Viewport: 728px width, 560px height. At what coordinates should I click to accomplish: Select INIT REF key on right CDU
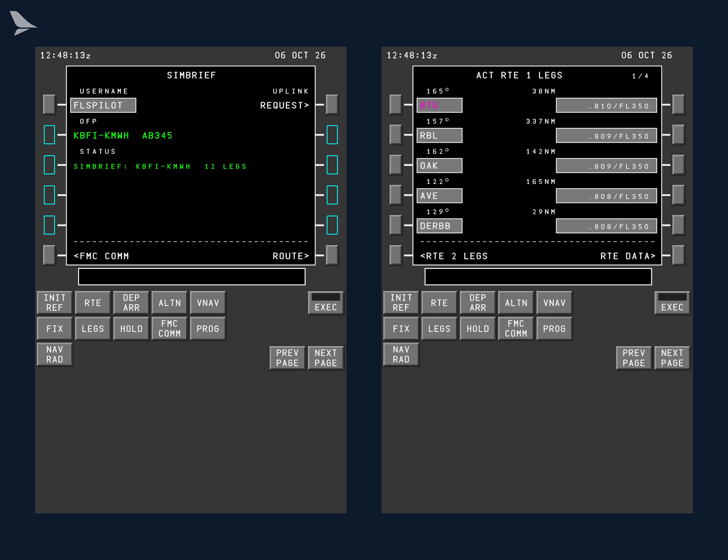pos(401,302)
